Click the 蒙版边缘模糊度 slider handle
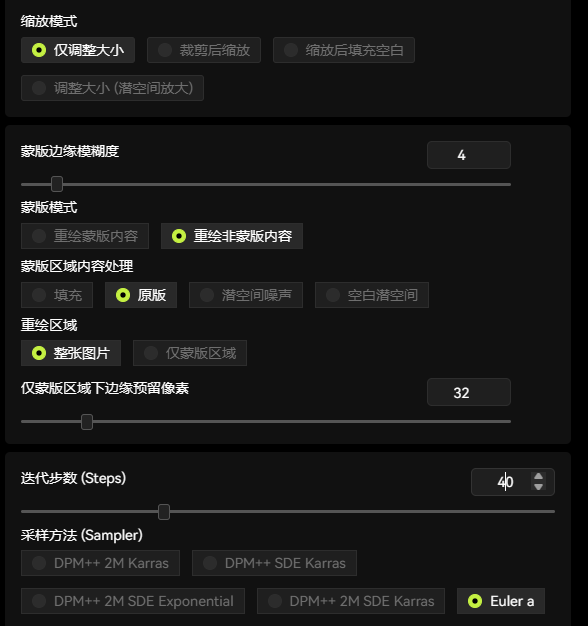This screenshot has height=626, width=588. click(x=57, y=184)
